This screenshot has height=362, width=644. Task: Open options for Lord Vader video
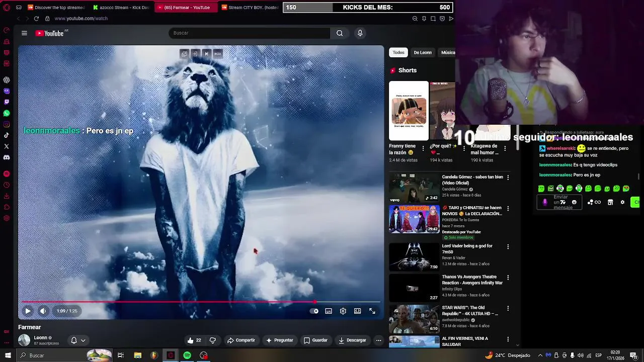(508, 246)
